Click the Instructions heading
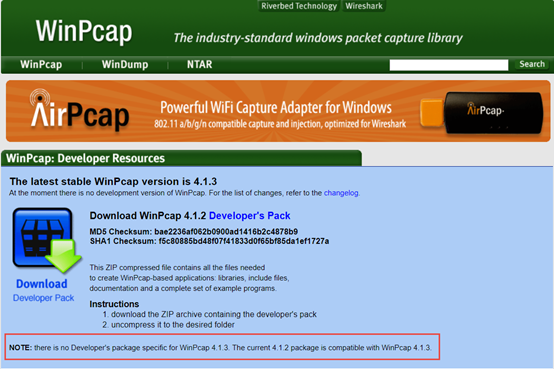554x369 pixels. pos(114,304)
